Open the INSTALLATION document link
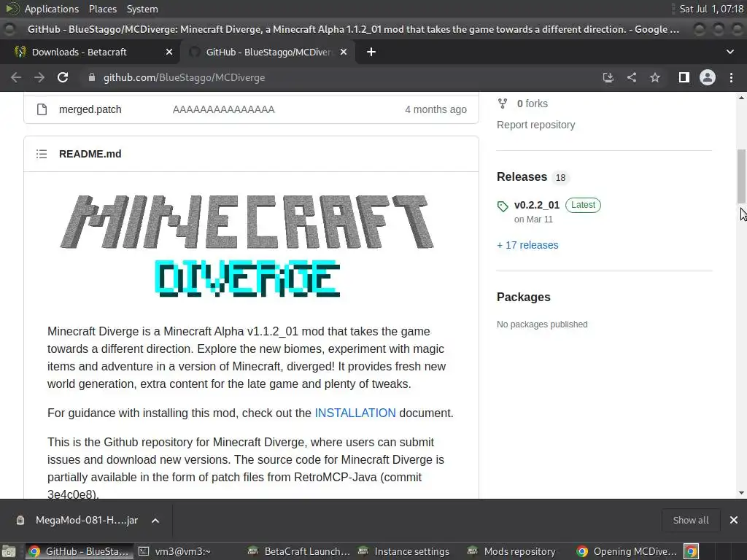This screenshot has height=560, width=747. 355,413
